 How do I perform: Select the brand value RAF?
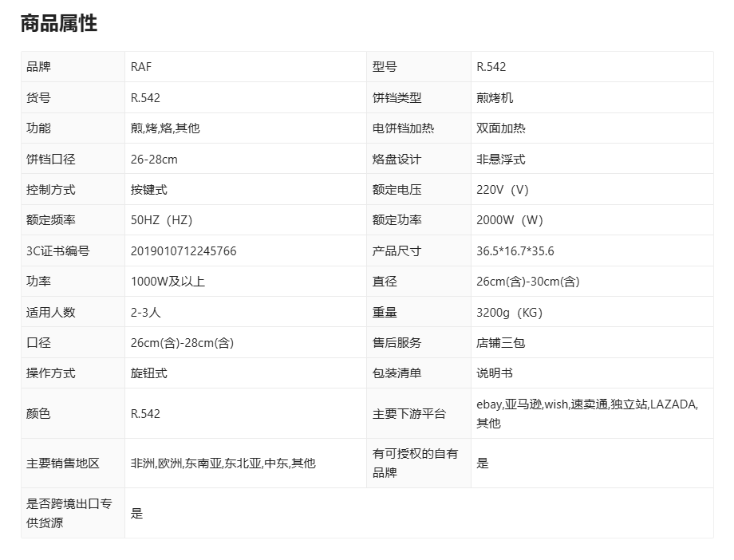point(141,67)
